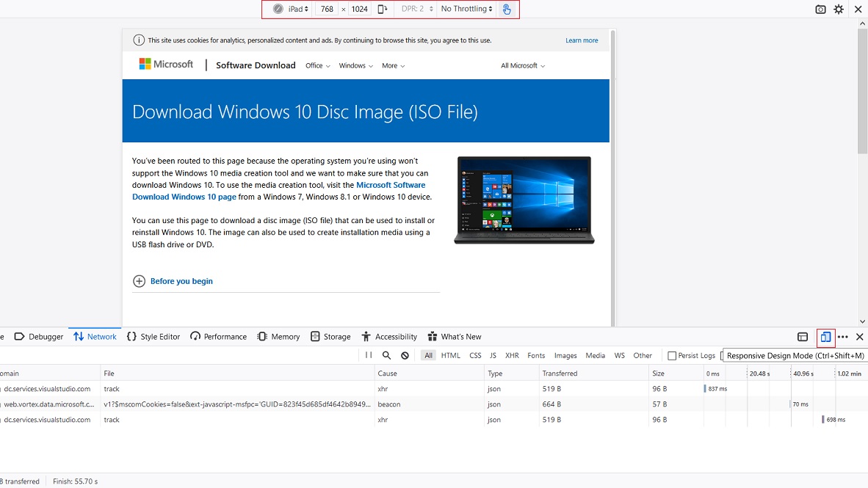Switch to Accessibility tab

(389, 336)
